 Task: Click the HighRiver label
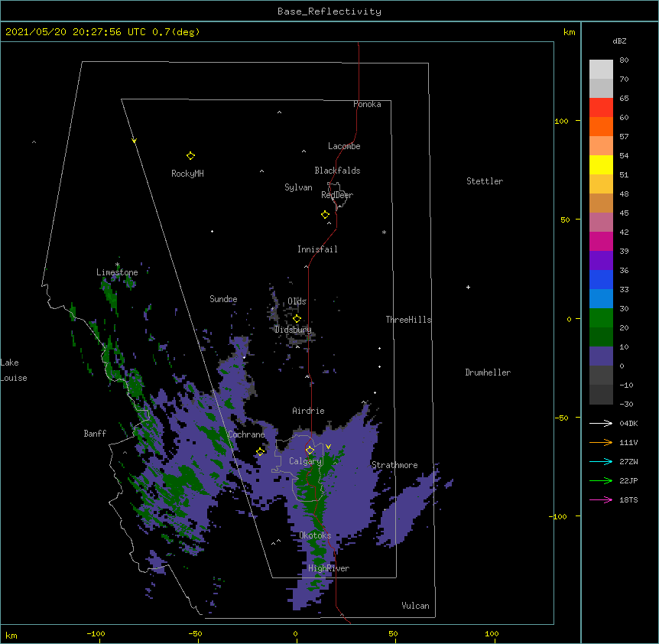click(x=329, y=568)
